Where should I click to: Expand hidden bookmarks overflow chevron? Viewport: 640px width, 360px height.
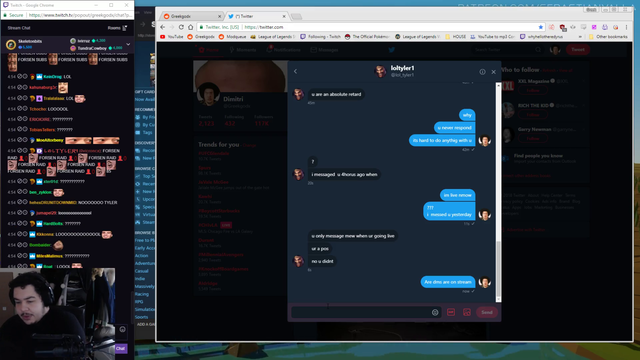click(580, 37)
